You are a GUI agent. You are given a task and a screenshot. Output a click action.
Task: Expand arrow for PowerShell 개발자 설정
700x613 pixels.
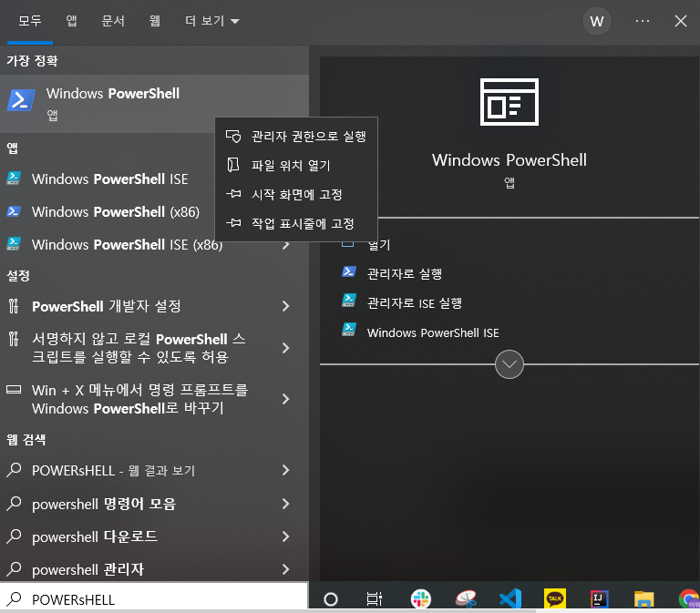coord(285,306)
